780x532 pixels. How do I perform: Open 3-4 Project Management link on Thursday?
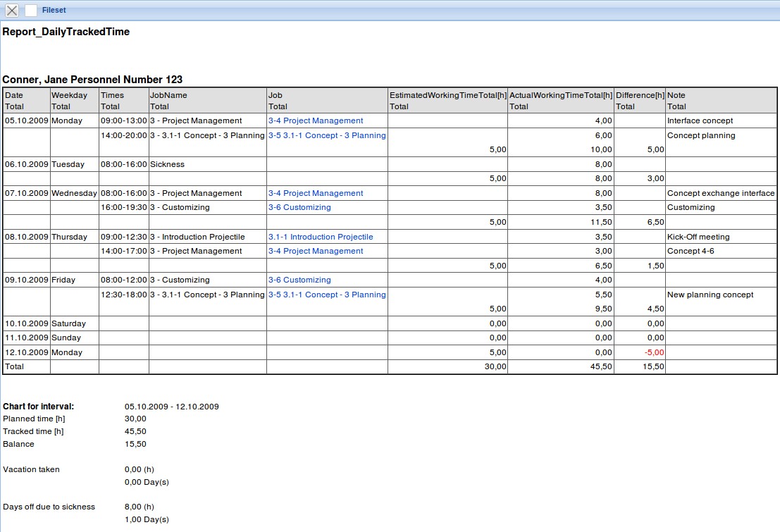315,251
